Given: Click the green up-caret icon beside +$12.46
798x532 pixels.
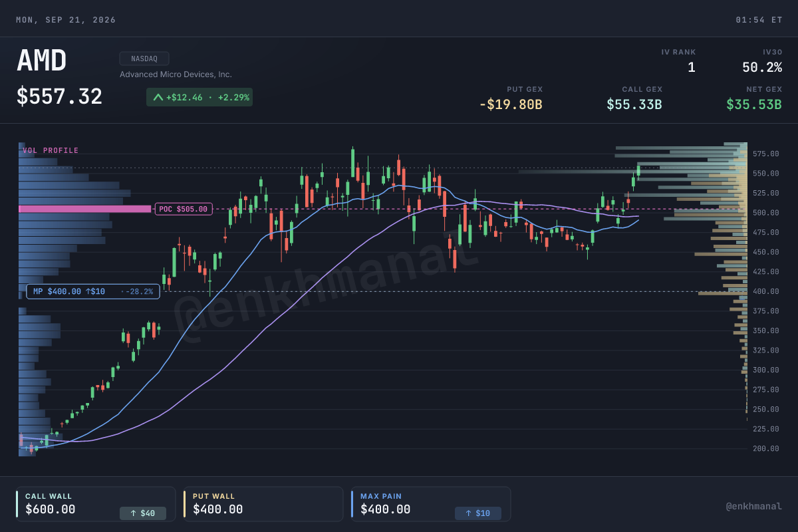Looking at the screenshot, I should click(x=158, y=97).
